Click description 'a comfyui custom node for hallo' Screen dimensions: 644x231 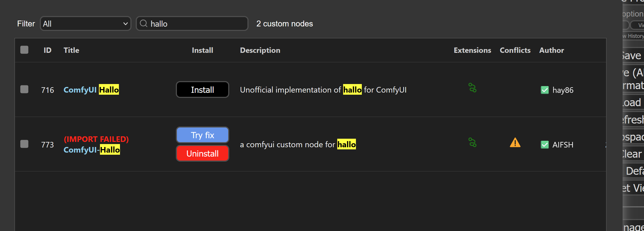pyautogui.click(x=298, y=144)
